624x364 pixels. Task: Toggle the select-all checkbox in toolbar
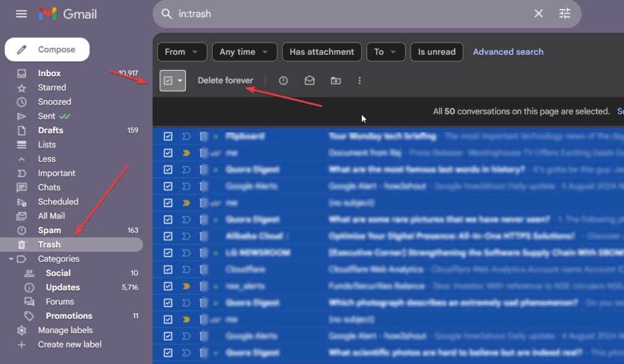[168, 81]
